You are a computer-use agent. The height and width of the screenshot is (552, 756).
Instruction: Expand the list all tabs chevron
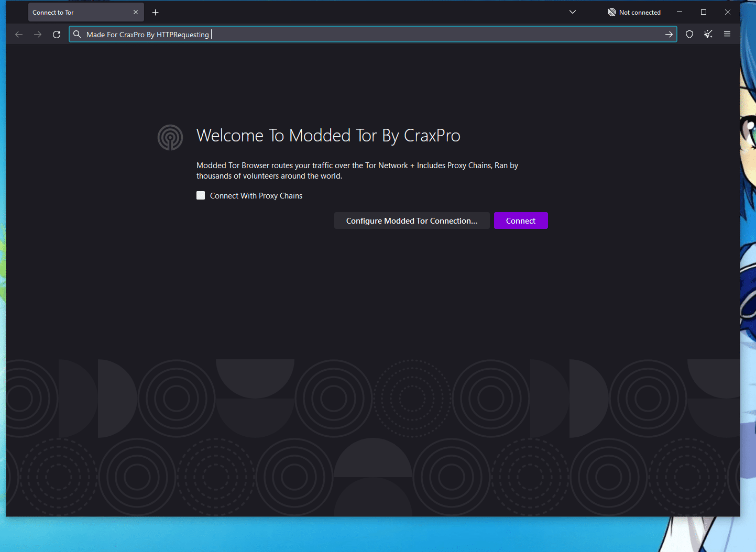(573, 13)
